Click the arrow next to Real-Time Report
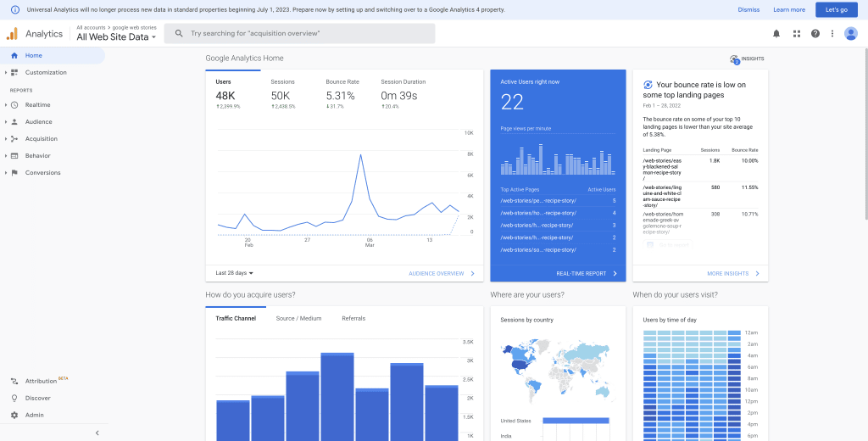This screenshot has width=868, height=441. [615, 274]
